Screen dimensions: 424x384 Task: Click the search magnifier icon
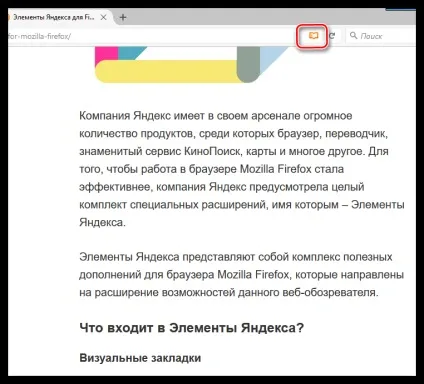[354, 35]
